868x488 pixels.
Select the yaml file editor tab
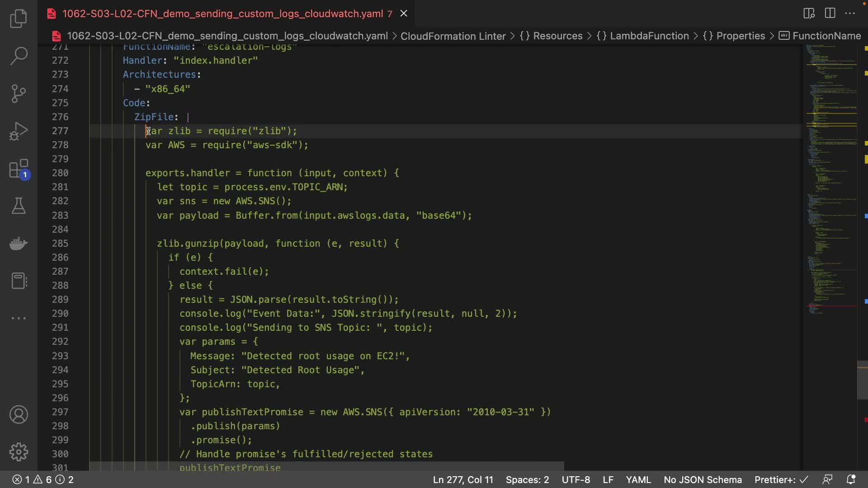coord(222,14)
